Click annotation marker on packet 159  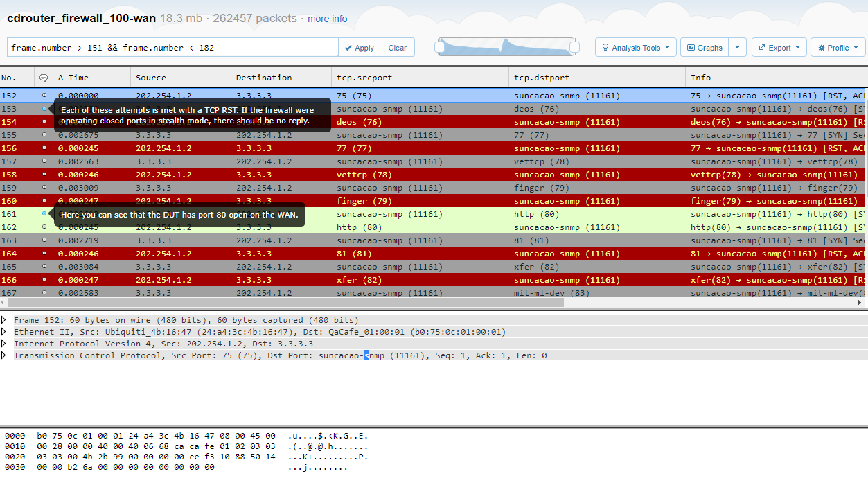pyautogui.click(x=44, y=188)
